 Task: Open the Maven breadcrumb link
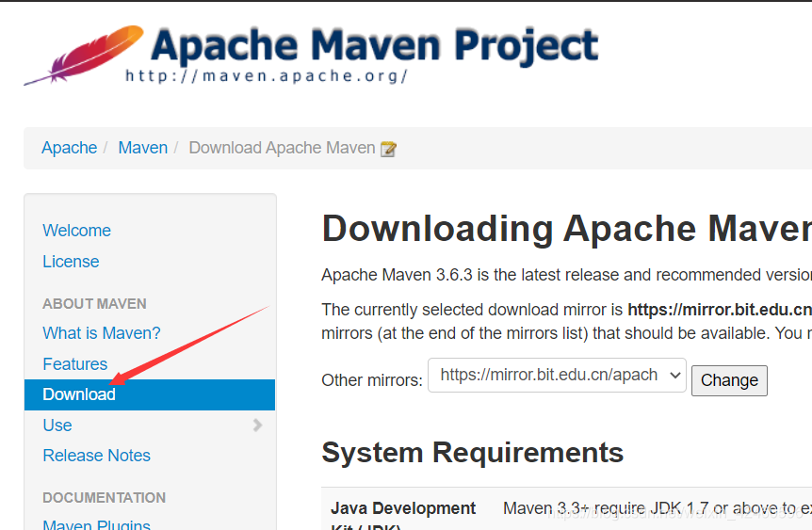[143, 148]
